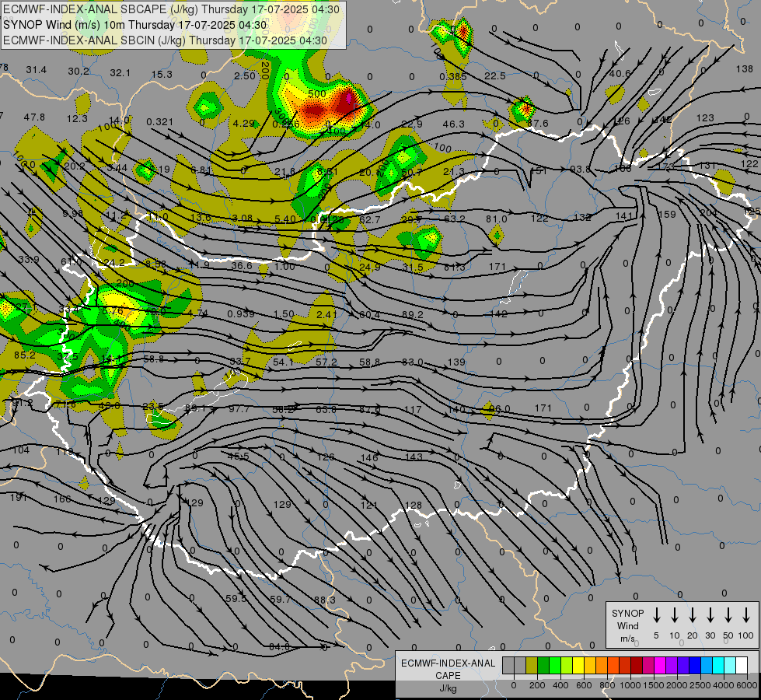Click the '6000' tick label on CAPE scale

746,685
